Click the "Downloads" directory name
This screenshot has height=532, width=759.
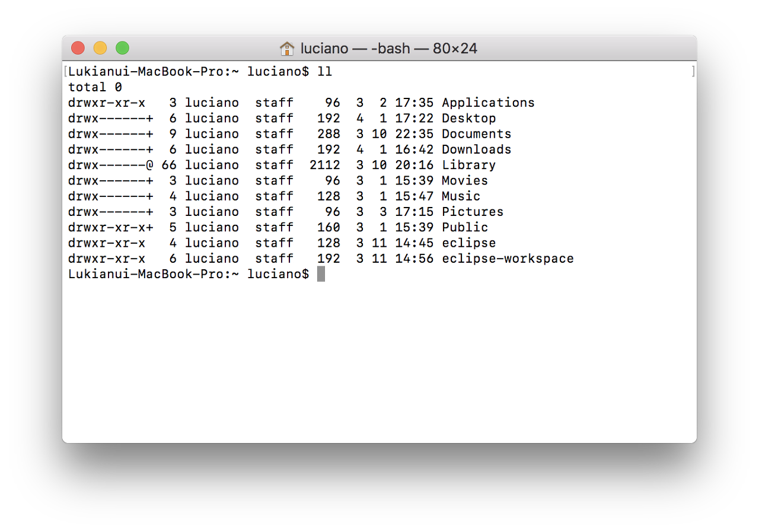[476, 149]
